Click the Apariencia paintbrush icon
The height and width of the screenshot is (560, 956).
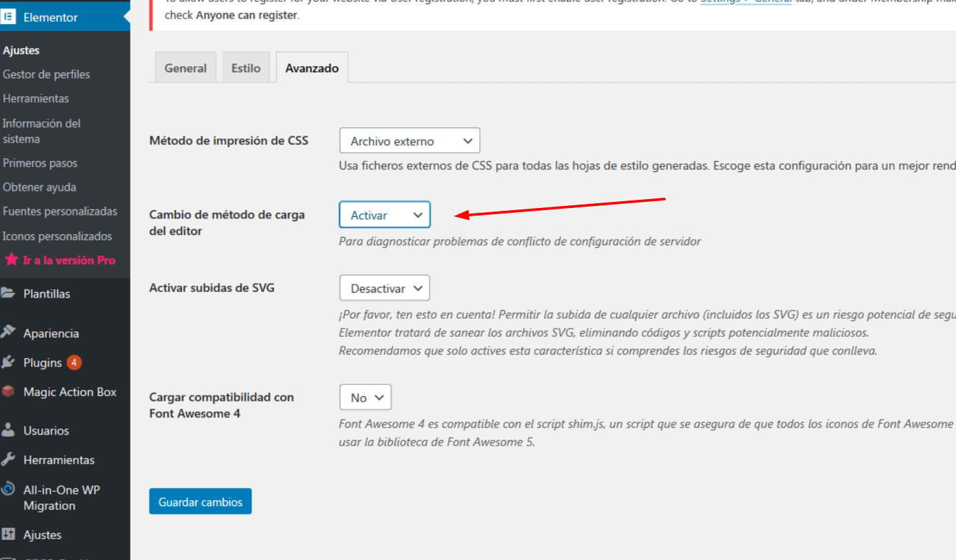point(8,332)
